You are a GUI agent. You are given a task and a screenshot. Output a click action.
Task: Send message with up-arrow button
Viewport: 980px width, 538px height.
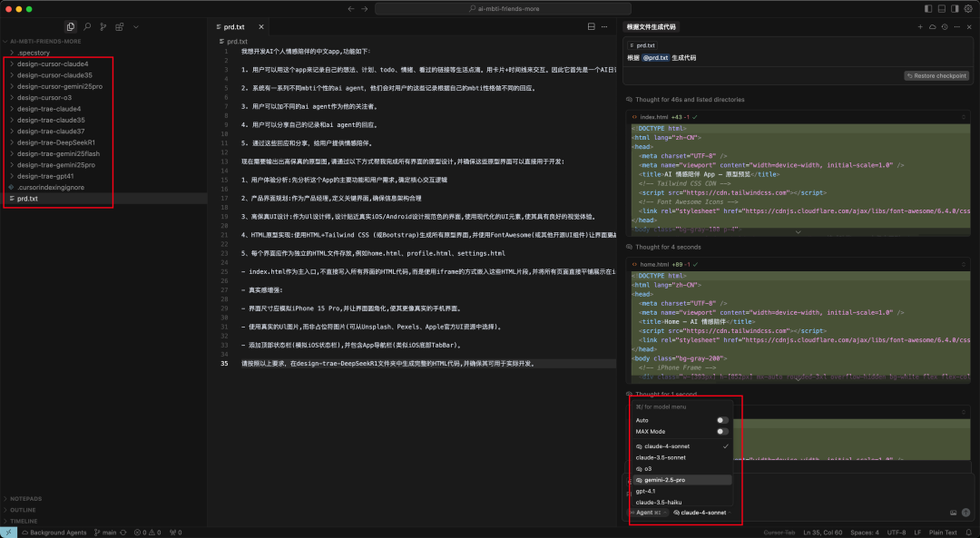(x=966, y=513)
